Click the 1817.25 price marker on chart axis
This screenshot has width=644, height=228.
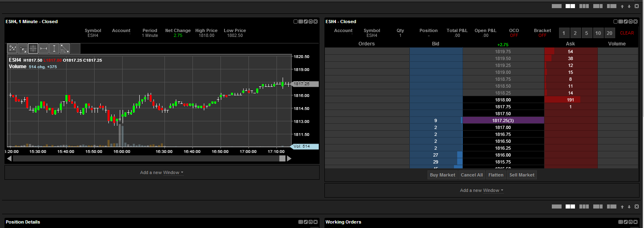pos(305,84)
